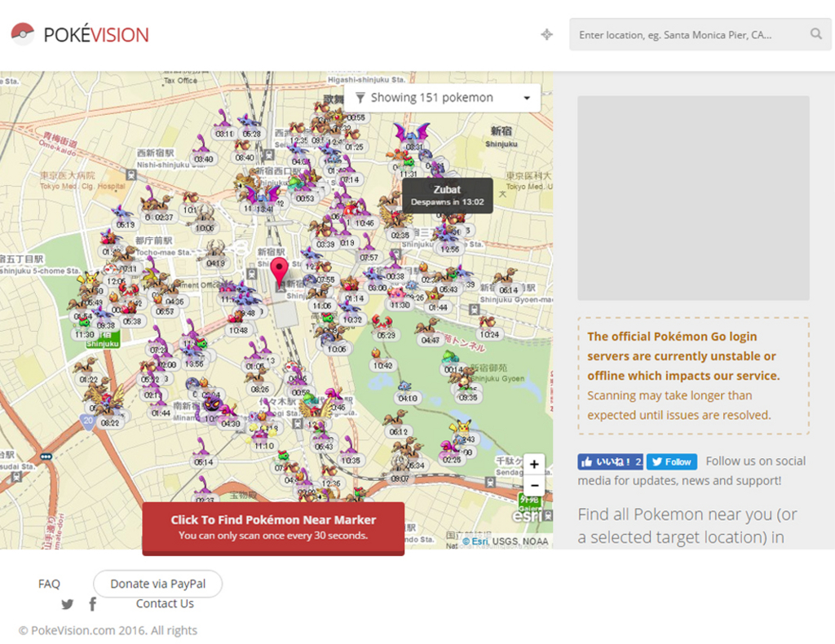Screen dimensions: 835x644
Task: Select the Pinsir marker with 10:06 timer
Action: 205,218
